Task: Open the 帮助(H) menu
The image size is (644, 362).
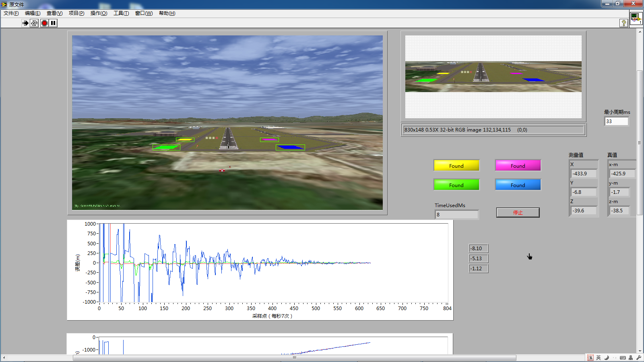Action: tap(167, 13)
